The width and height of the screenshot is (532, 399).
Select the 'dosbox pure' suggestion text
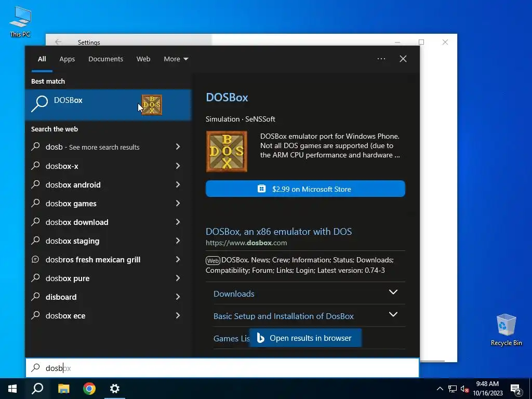[68, 278]
